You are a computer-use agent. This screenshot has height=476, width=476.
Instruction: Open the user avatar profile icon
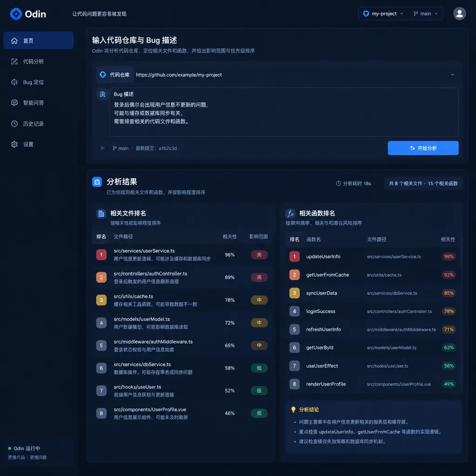[459, 13]
